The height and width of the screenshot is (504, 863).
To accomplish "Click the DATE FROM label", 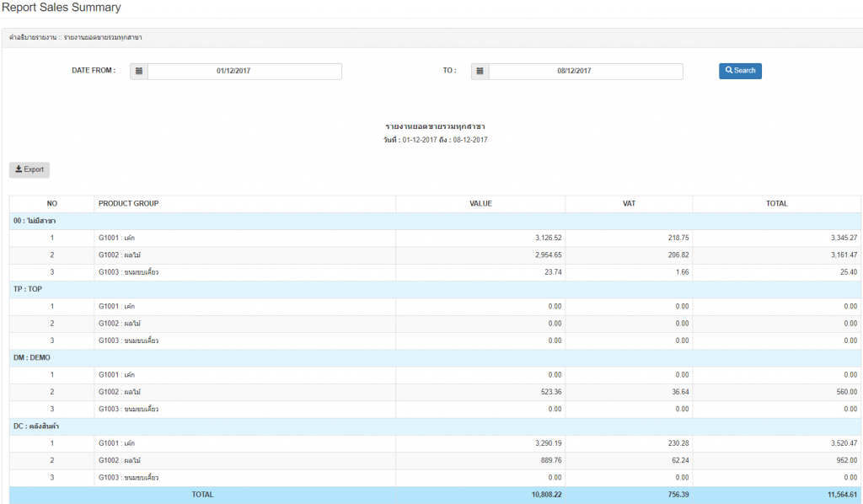I will point(94,71).
